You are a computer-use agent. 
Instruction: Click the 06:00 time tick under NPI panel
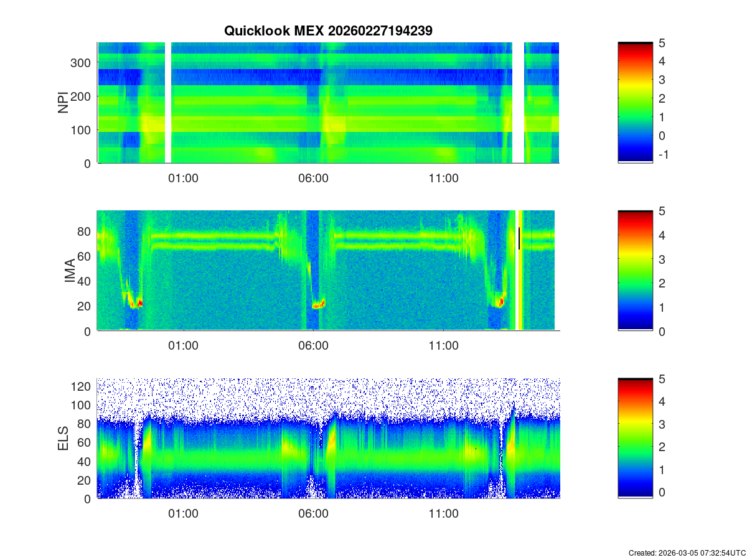pos(313,178)
